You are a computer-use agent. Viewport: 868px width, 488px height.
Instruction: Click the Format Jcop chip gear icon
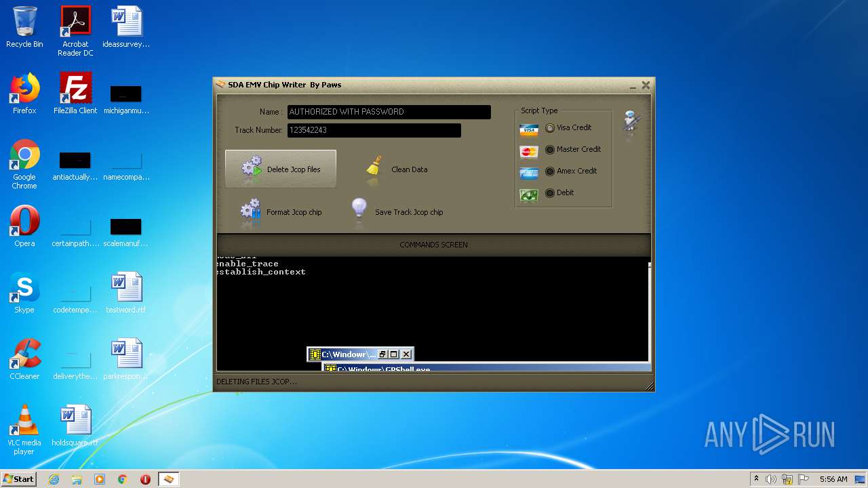(250, 211)
